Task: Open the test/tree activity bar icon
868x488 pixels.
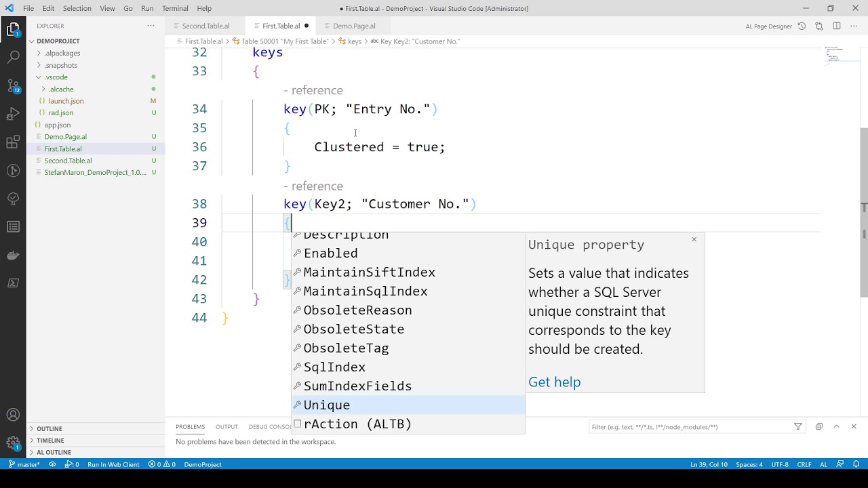Action: (13, 199)
